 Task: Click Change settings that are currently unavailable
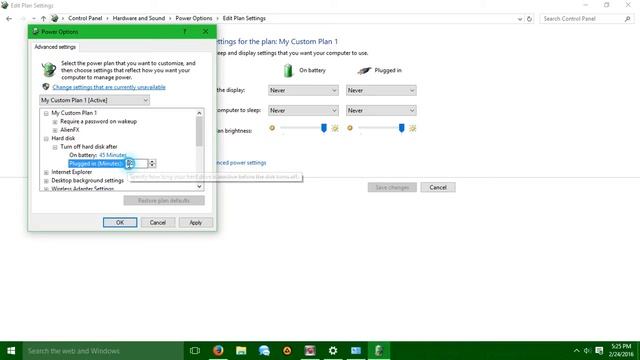[x=109, y=87]
